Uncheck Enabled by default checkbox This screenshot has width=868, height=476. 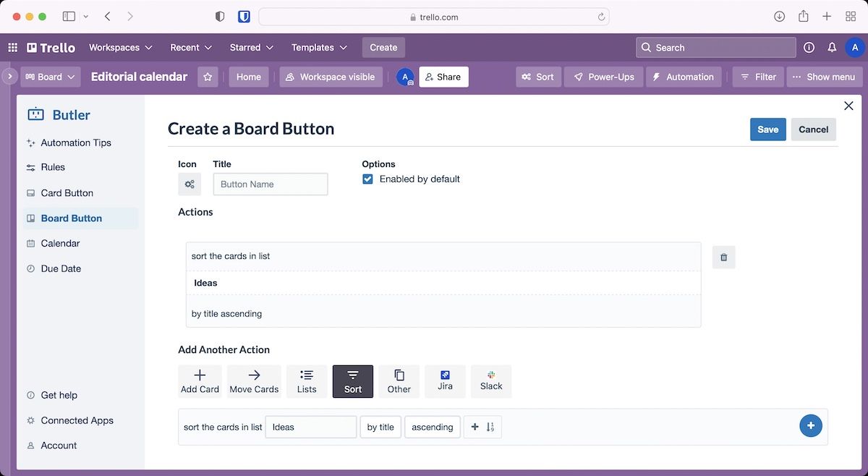point(367,179)
